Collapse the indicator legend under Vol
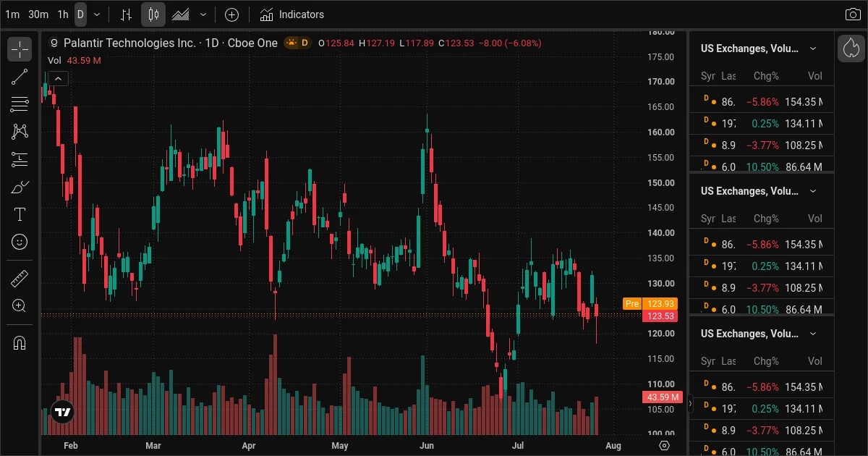 59,78
